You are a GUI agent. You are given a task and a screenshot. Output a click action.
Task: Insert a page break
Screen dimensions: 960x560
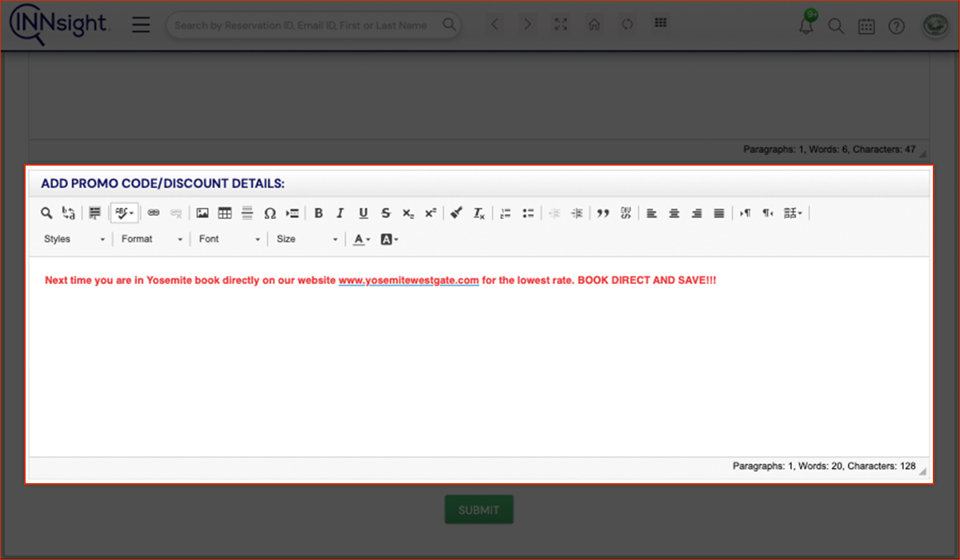(292, 213)
